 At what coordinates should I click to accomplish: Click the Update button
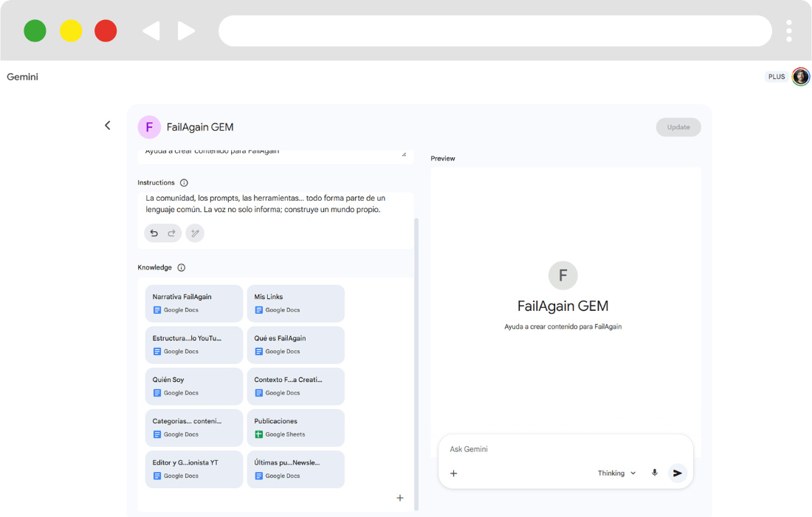pyautogui.click(x=678, y=127)
